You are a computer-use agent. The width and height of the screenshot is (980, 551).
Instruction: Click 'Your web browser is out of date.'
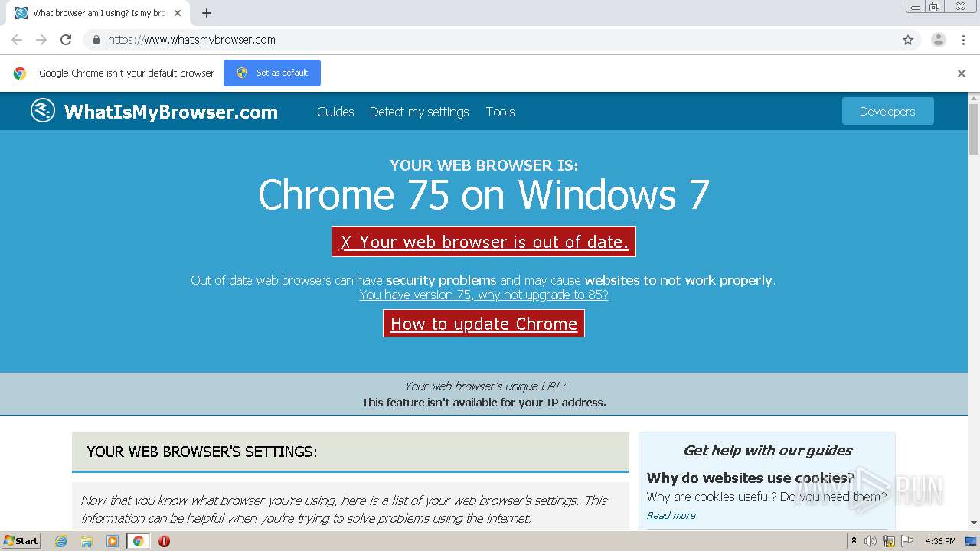tap(484, 242)
